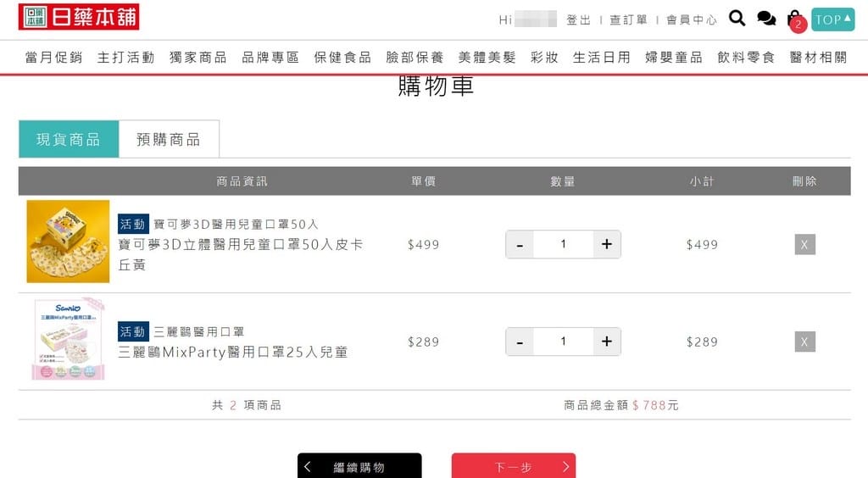
Task: Increase quantity of the Sanrio mask
Action: 607,342
